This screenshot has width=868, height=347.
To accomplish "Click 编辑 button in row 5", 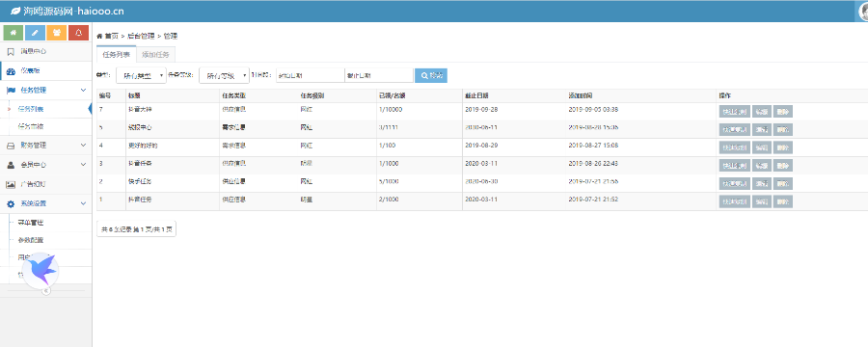I will pos(762,129).
